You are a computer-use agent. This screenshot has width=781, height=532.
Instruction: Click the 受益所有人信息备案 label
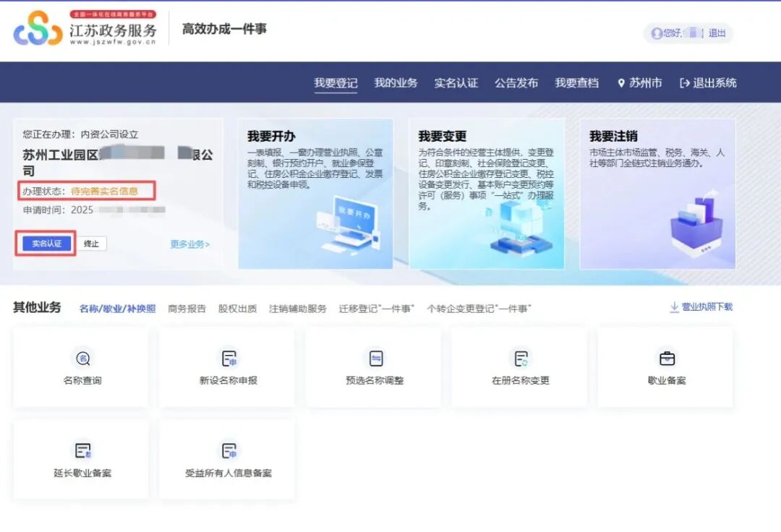tap(228, 473)
